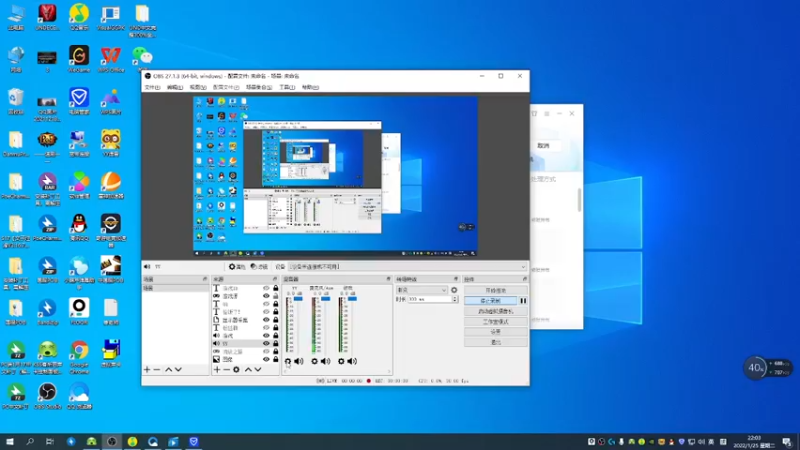Open the Tools menu in OBS
The height and width of the screenshot is (450, 800).
[x=287, y=87]
